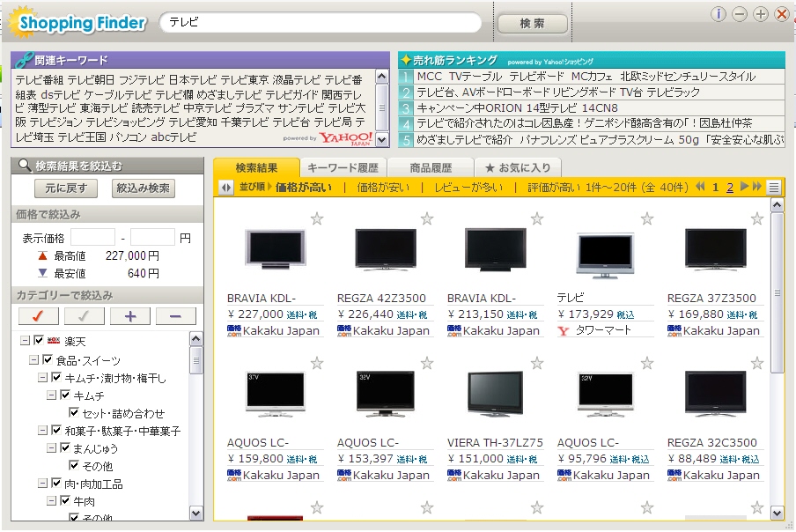Click Yahoo Japan logo in keywords panel

coord(347,138)
